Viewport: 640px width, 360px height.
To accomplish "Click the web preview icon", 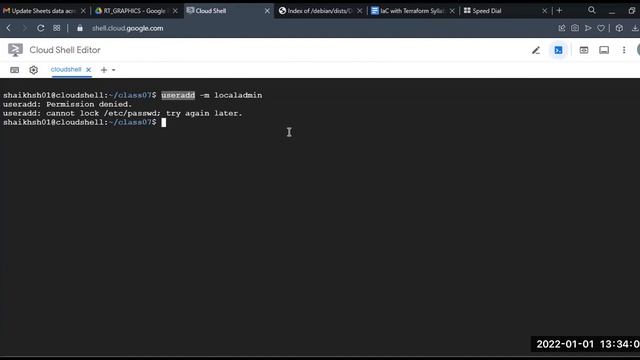I will click(x=584, y=50).
